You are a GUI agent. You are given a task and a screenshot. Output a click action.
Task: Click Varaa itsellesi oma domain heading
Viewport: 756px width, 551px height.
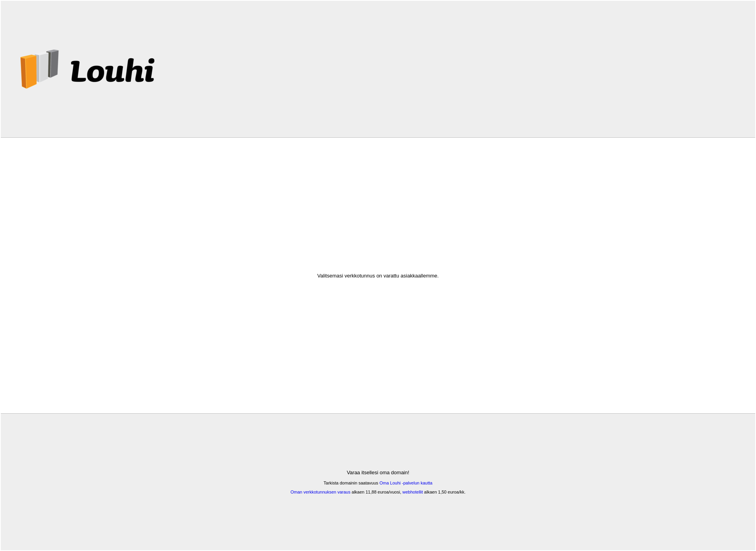coord(378,472)
